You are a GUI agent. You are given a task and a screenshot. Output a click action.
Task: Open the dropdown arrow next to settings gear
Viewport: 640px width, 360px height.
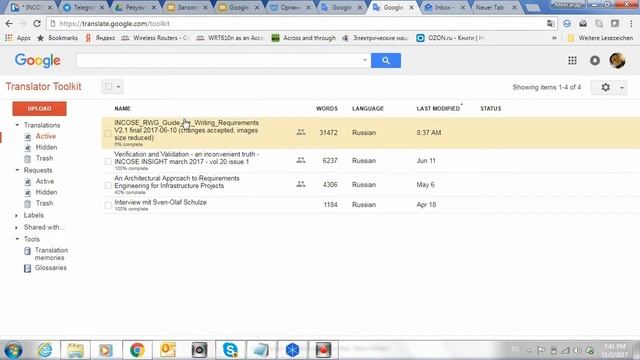[622, 87]
